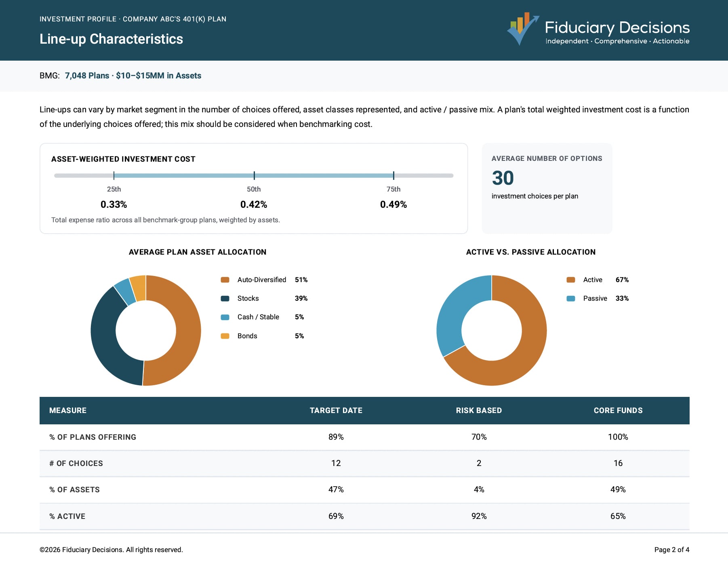Click the 39% value beside Stocks

tap(301, 298)
